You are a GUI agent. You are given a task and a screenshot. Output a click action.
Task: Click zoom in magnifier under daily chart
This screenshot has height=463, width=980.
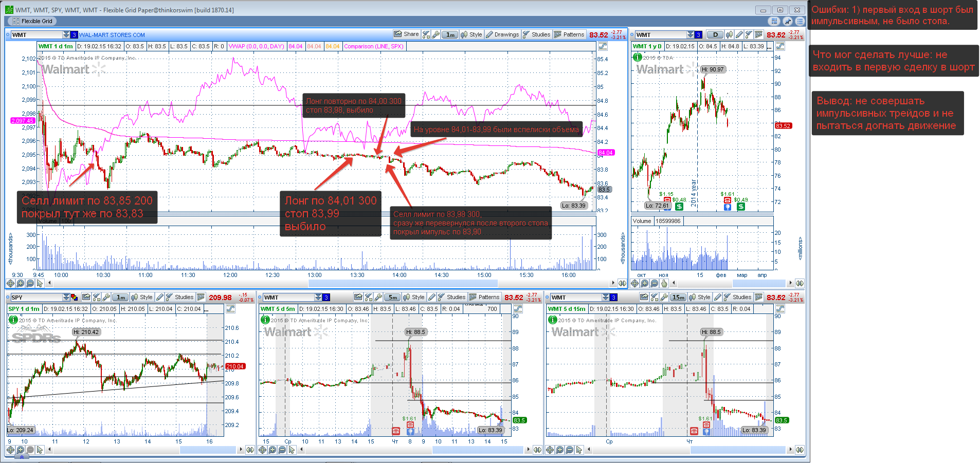644,283
